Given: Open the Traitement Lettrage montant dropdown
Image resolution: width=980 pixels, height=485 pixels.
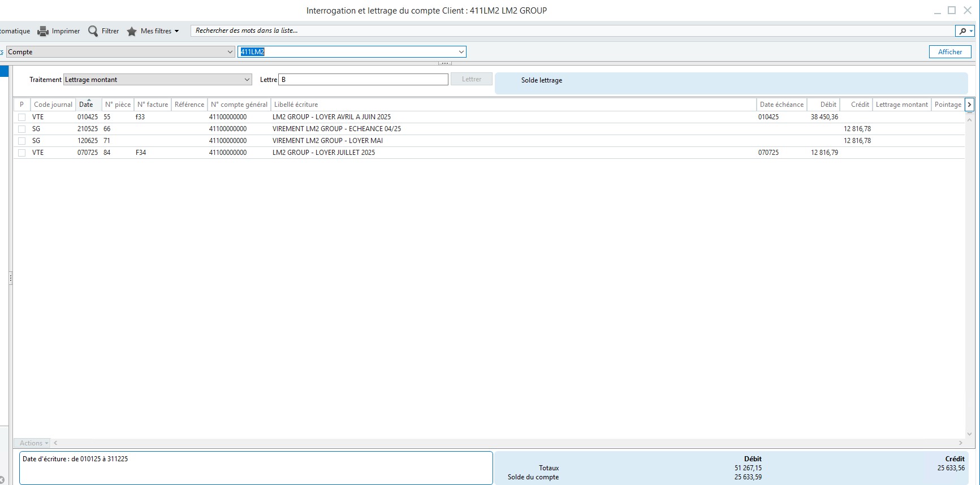Looking at the screenshot, I should click(x=247, y=80).
